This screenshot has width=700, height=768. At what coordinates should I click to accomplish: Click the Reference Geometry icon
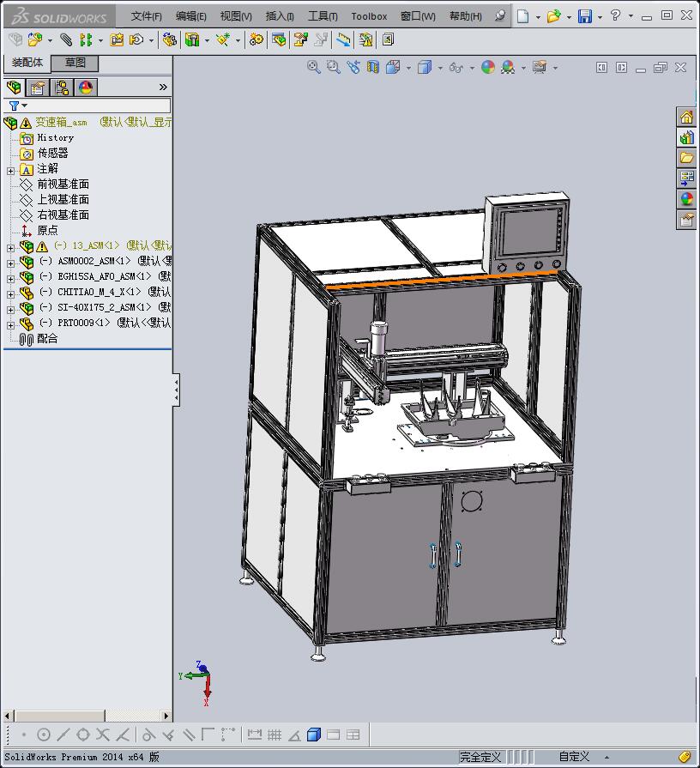[223, 39]
